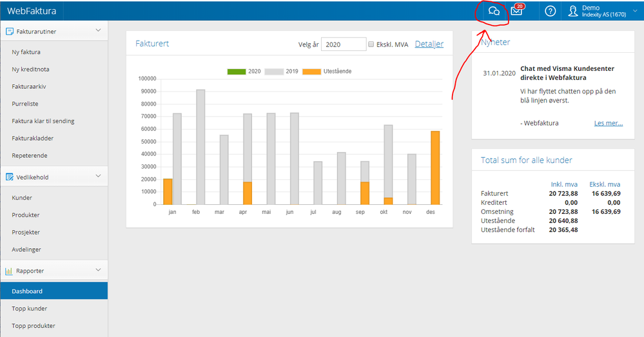Viewport: 644px width, 337px height.
Task: Go to Fakturaarkiv
Action: 29,86
